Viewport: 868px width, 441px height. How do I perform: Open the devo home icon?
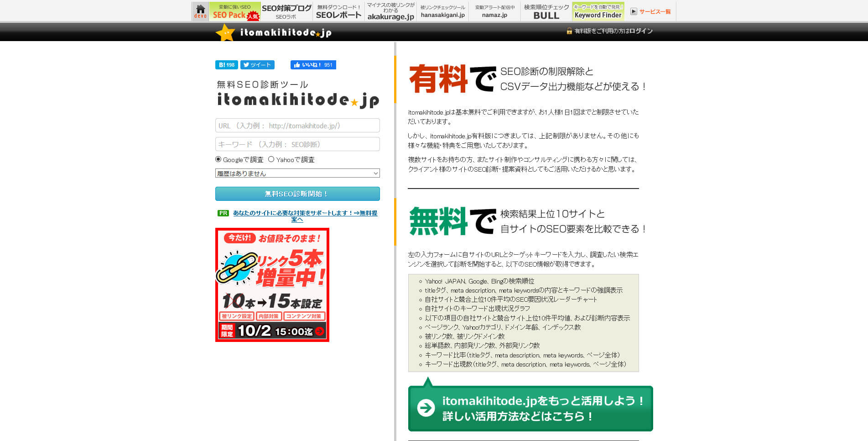200,11
